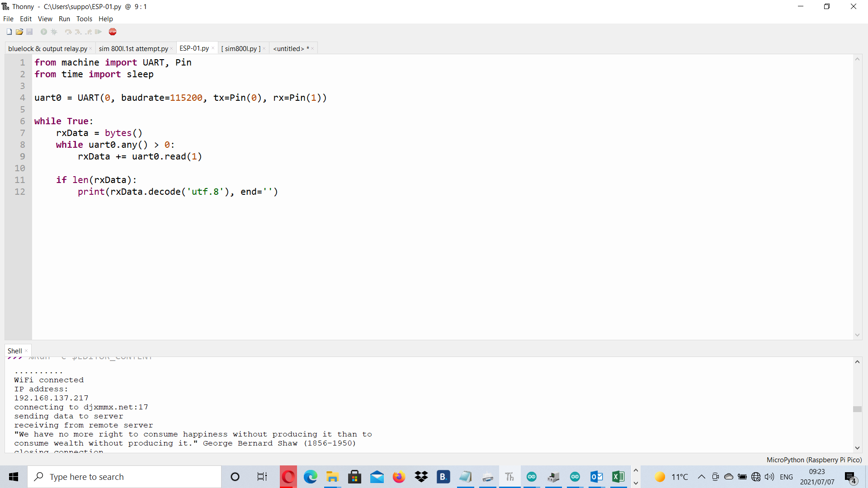Stop and restart the backend with the STOP icon
This screenshot has height=488, width=868.
pyautogui.click(x=113, y=32)
